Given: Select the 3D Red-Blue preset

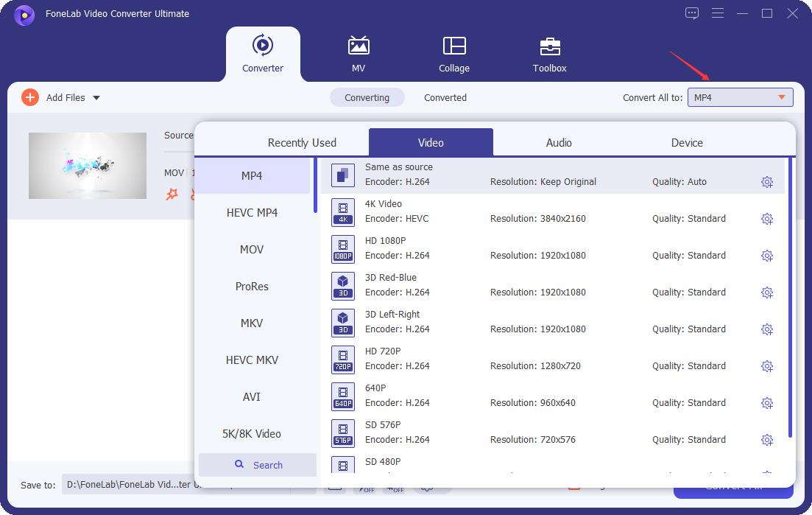Looking at the screenshot, I should (553, 285).
